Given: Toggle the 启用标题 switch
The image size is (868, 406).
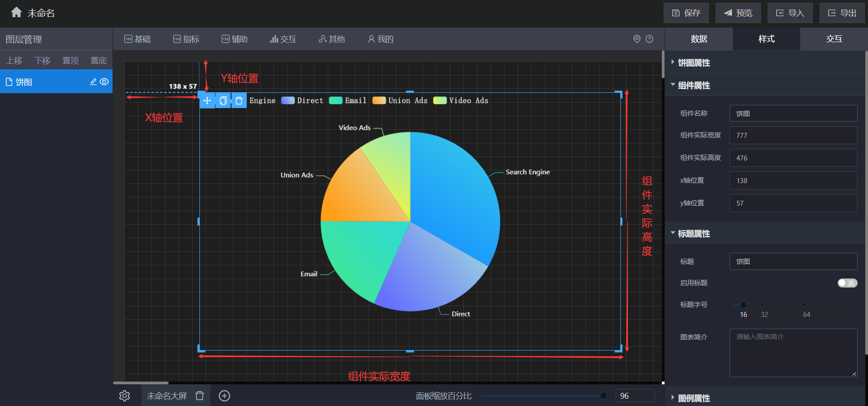Looking at the screenshot, I should pos(847,283).
